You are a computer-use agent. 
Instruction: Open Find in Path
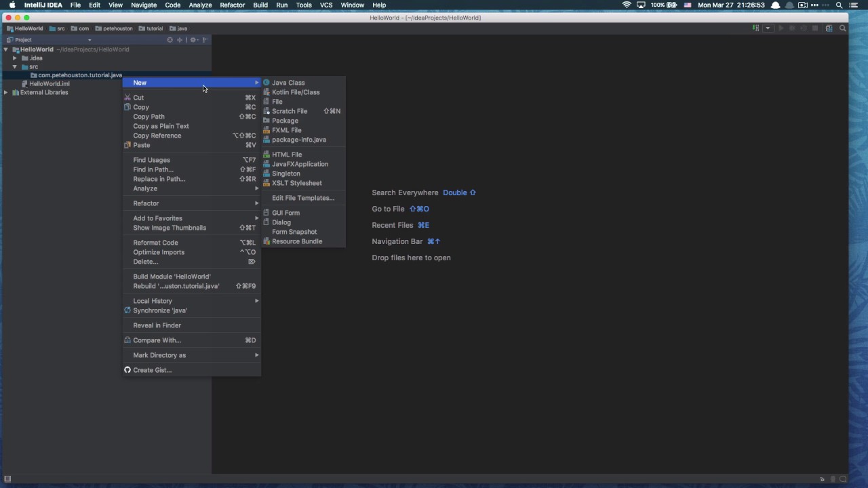coord(192,169)
